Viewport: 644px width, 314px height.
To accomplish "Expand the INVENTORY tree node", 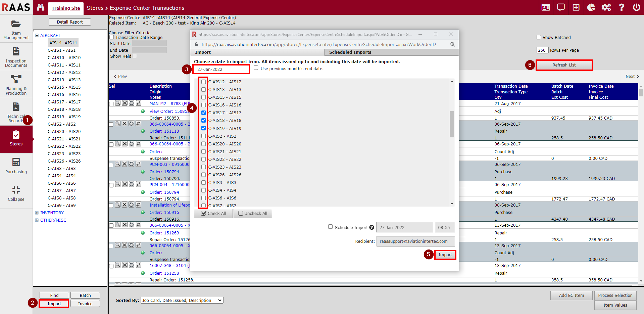I will (37, 213).
